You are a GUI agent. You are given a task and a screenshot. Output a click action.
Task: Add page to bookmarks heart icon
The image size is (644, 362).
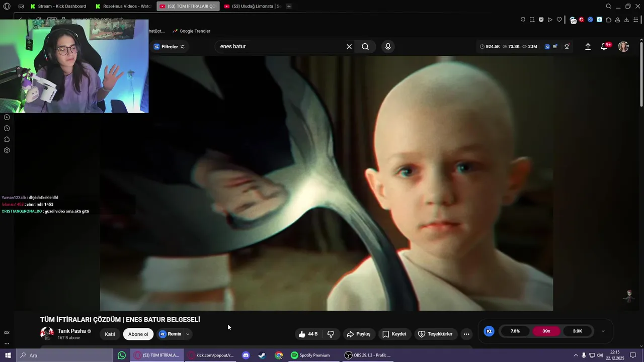tap(559, 20)
